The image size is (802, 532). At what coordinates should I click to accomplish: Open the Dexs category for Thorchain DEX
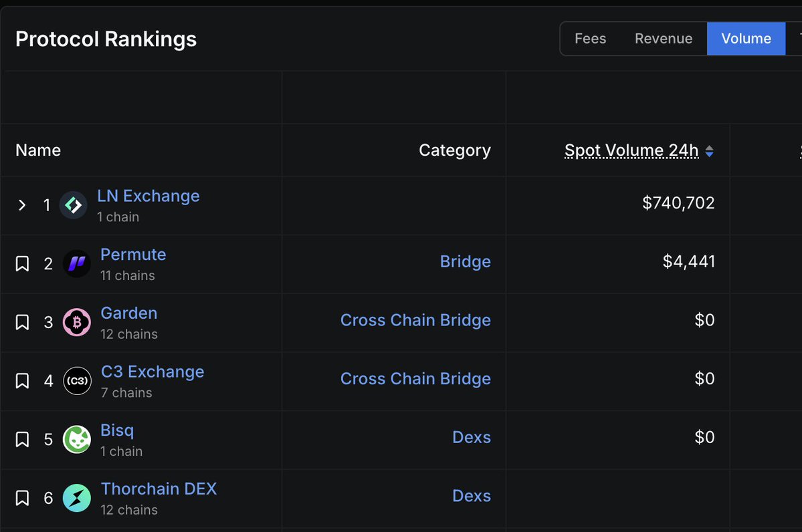(472, 496)
